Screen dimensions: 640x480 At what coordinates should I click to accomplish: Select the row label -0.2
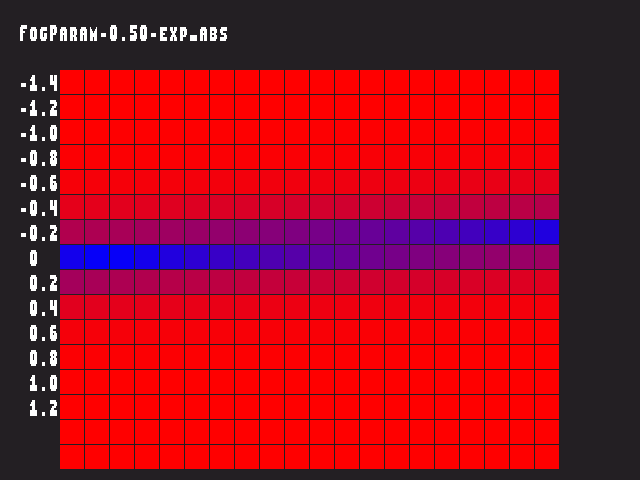(39, 233)
